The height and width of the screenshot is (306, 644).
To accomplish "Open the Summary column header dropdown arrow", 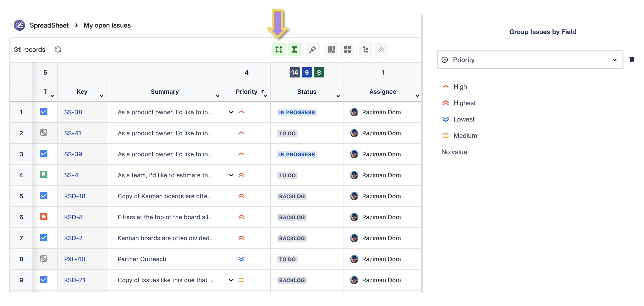I will click(217, 96).
